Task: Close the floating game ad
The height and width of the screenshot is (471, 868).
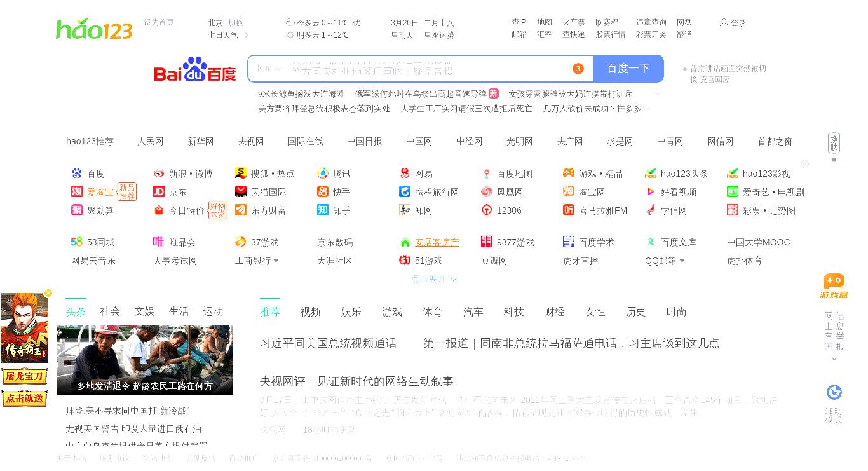Action: pos(48,293)
